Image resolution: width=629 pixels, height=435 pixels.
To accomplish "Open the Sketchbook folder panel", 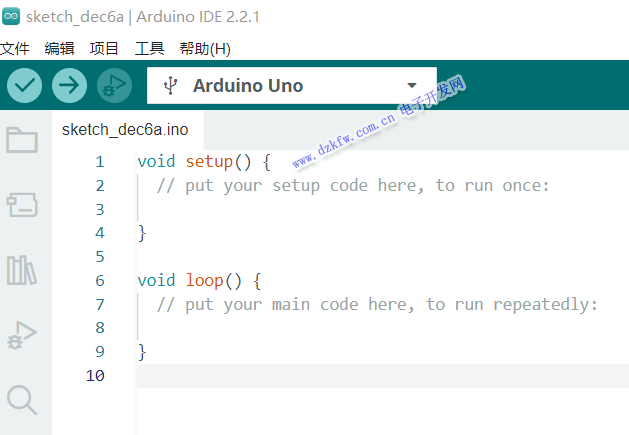I will [x=22, y=140].
